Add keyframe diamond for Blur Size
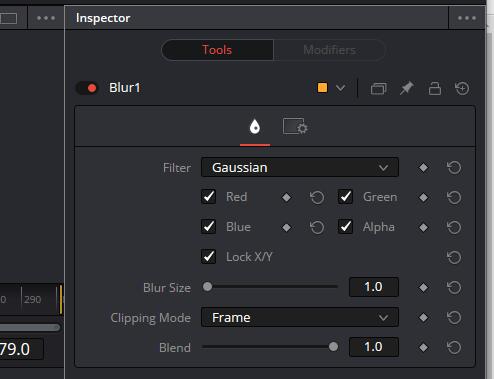Screen dimensions: 494x379 (x=423, y=287)
